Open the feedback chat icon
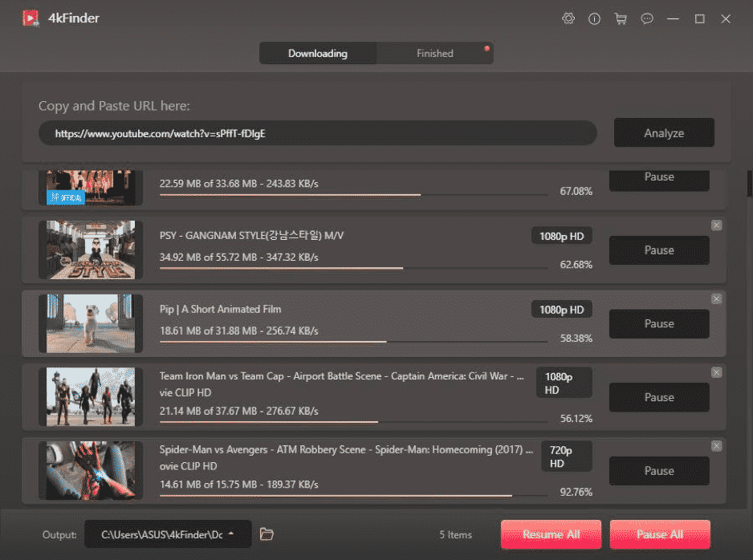This screenshot has height=560, width=753. pyautogui.click(x=647, y=18)
